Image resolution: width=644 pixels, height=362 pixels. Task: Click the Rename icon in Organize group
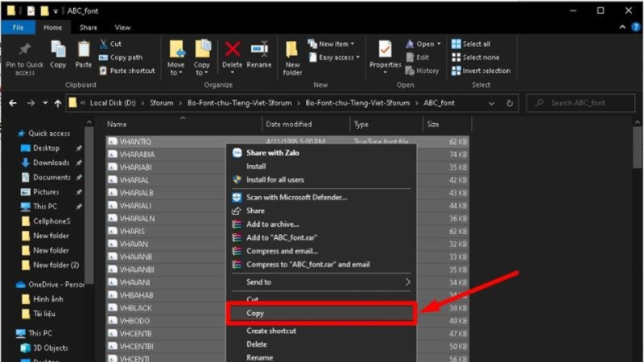click(x=259, y=50)
